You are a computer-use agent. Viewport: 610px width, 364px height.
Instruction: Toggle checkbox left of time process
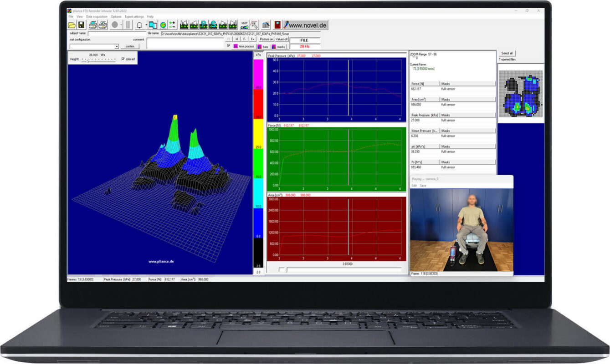pos(229,46)
